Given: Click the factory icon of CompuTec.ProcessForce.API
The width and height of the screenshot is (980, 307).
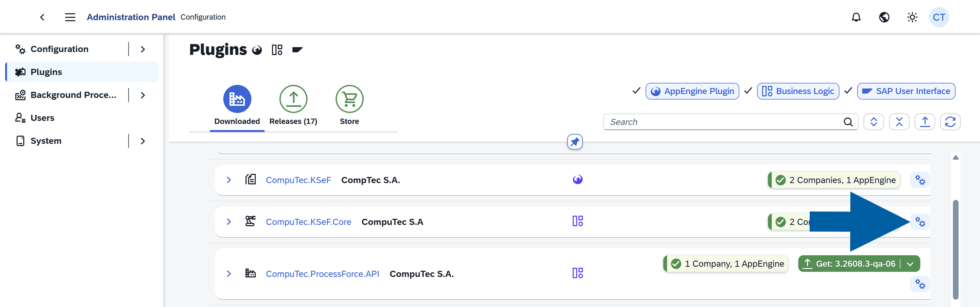Looking at the screenshot, I should 251,273.
